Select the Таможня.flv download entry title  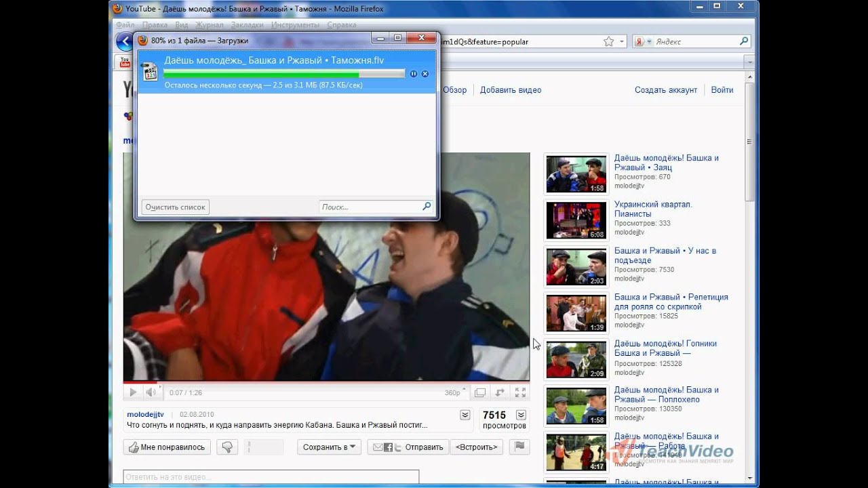274,60
